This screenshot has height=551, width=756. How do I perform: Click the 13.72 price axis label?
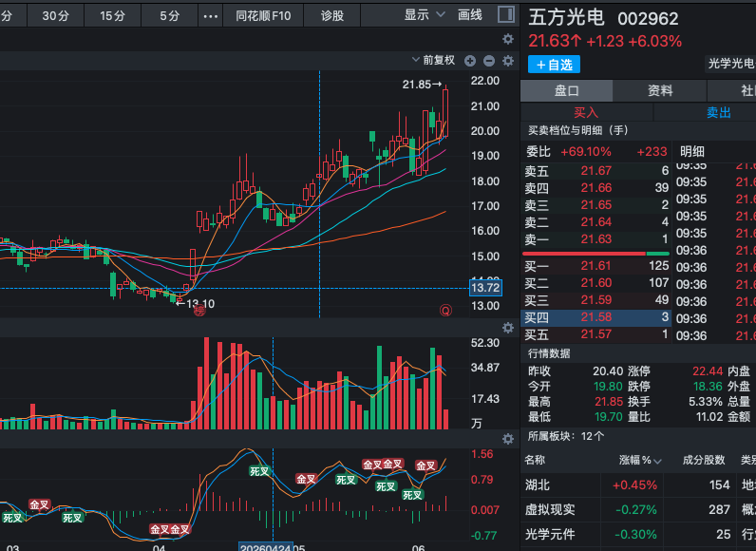click(x=485, y=288)
